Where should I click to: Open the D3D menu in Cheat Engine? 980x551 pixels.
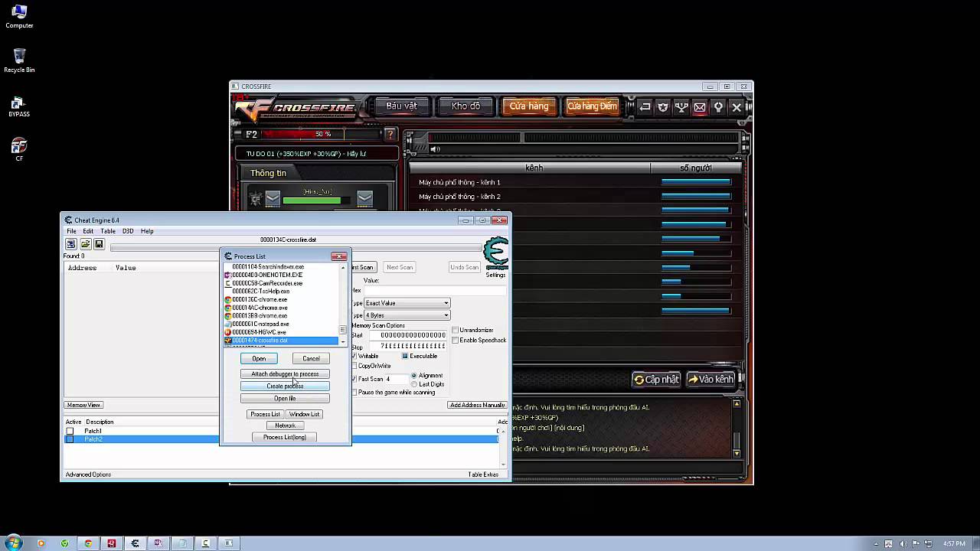pyautogui.click(x=128, y=231)
